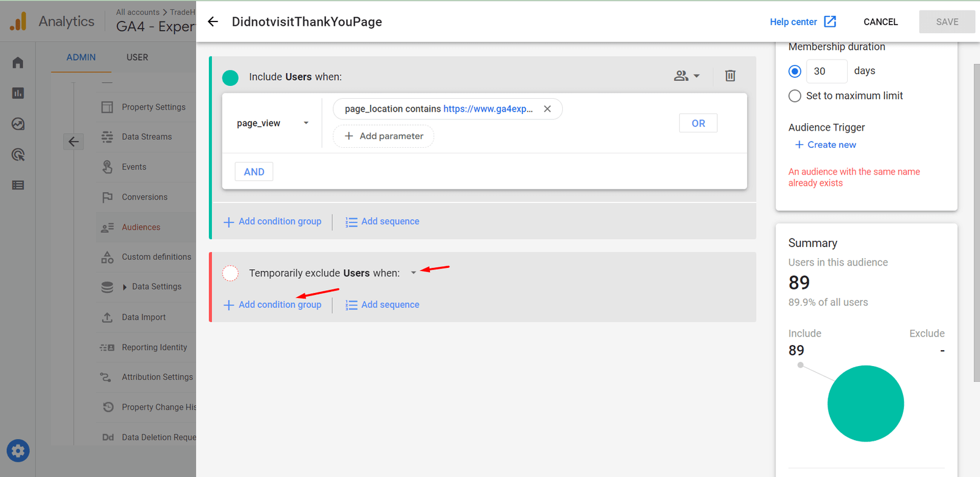Select the 30 days membership radio button
This screenshot has height=477, width=980.
click(x=795, y=71)
